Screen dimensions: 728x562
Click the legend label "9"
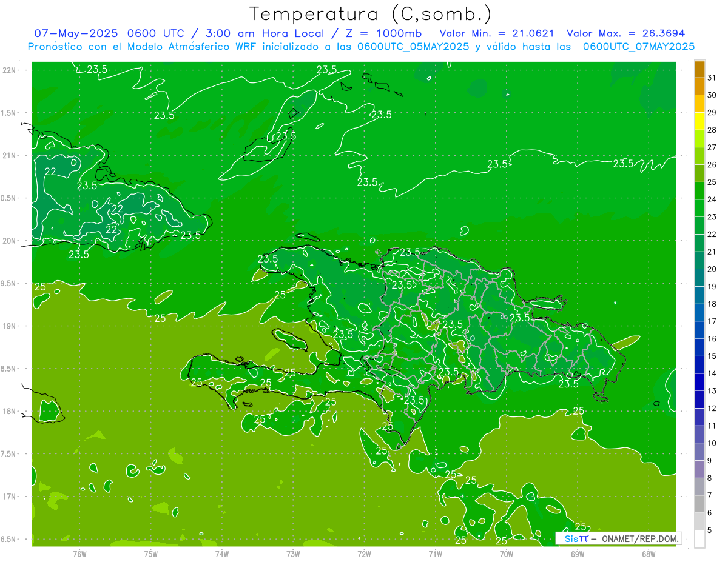pos(710,461)
